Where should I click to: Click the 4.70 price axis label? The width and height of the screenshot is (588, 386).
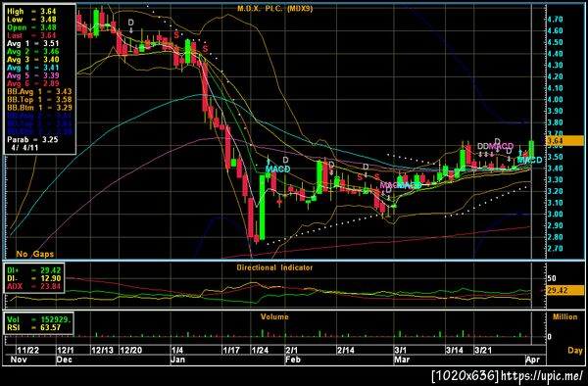(555, 20)
